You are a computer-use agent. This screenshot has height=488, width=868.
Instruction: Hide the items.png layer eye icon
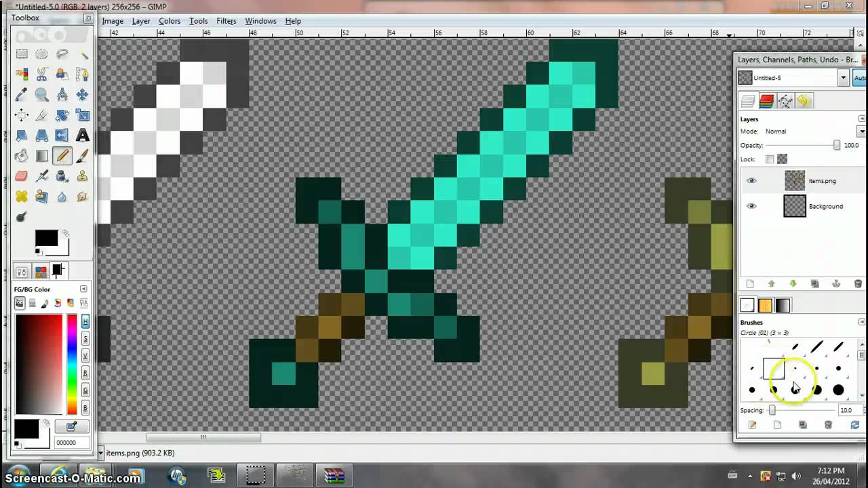pos(751,180)
